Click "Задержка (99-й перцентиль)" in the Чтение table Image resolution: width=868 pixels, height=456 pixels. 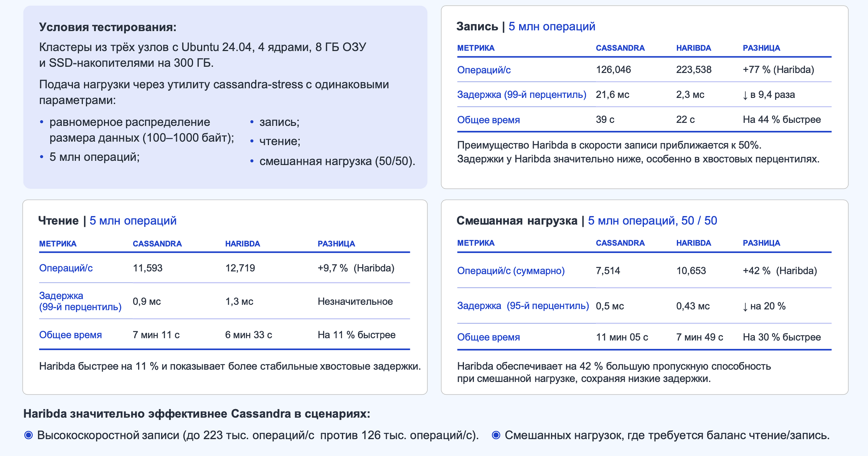click(80, 301)
